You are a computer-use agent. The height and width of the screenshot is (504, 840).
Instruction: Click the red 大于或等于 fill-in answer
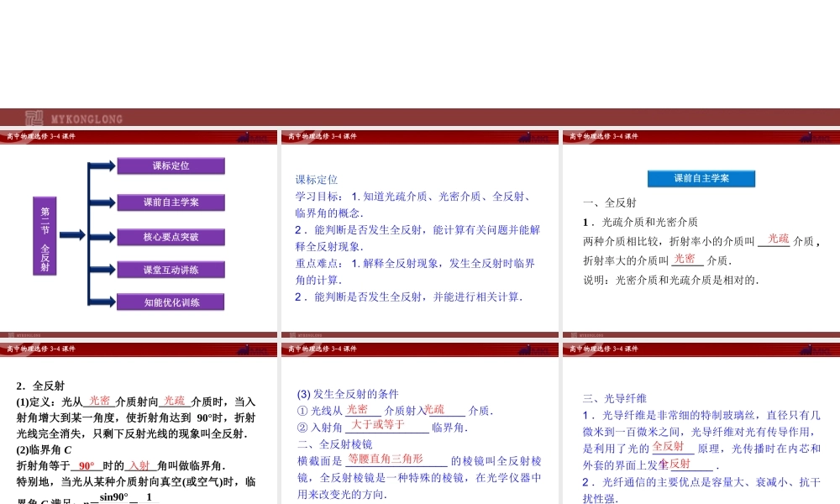coord(378,425)
